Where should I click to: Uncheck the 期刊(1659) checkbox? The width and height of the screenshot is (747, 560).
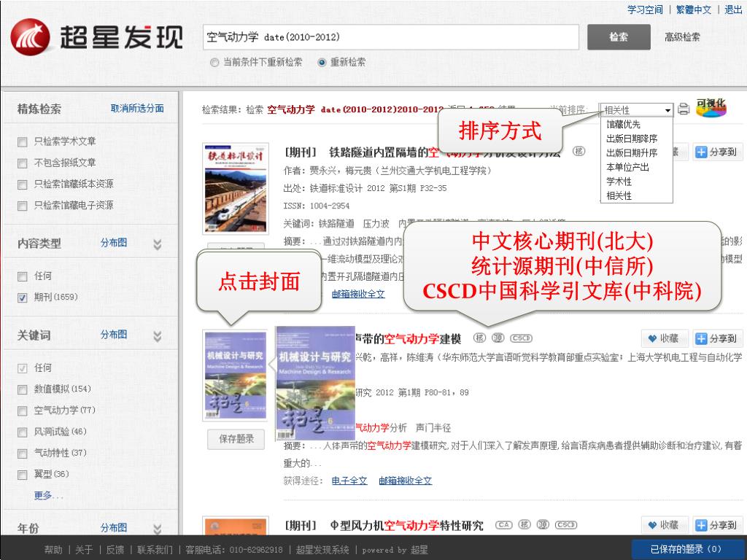[x=23, y=297]
